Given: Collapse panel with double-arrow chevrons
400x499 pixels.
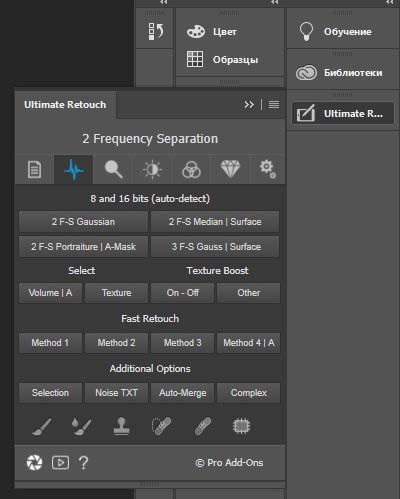Looking at the screenshot, I should click(249, 105).
